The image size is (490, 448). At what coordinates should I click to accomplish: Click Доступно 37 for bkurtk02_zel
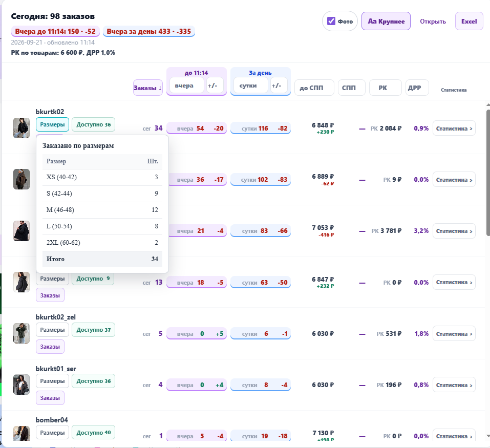coord(93,330)
